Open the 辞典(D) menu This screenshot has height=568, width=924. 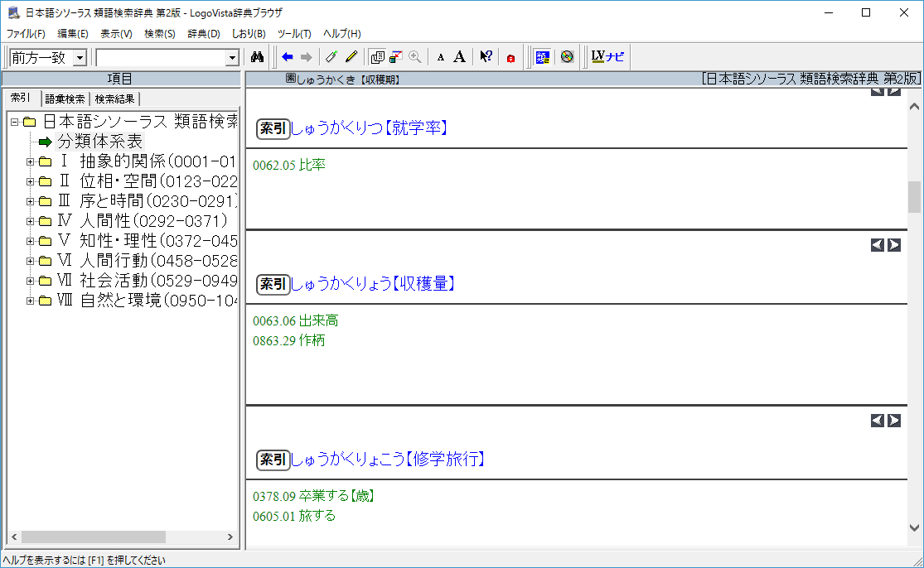pos(204,34)
